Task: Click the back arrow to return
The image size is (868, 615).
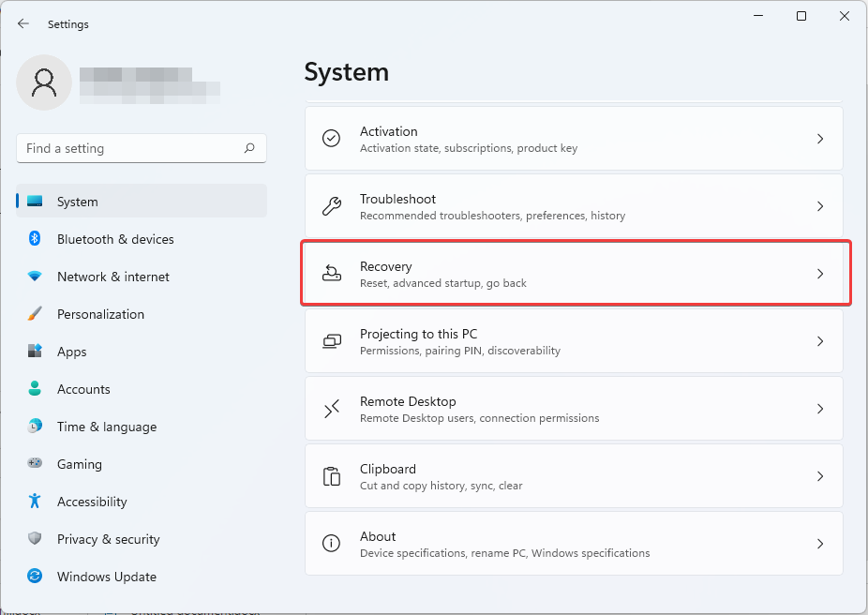Action: click(22, 23)
